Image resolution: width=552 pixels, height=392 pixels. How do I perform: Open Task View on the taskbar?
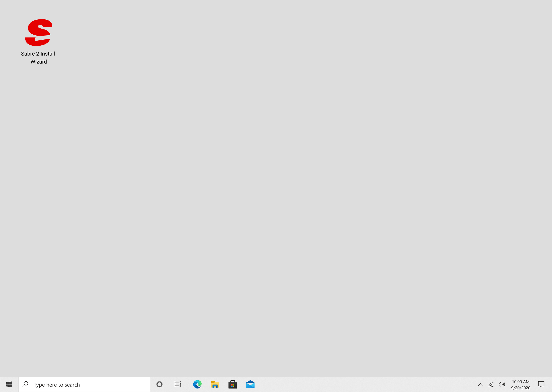pyautogui.click(x=178, y=384)
